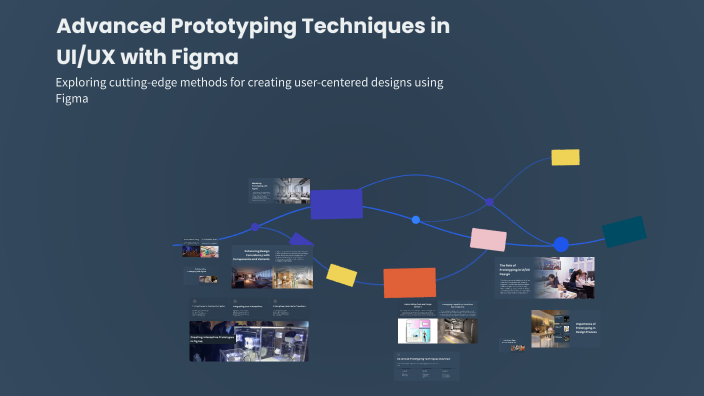Click the dark purple node near the yellow branch
This screenshot has width=704, height=396.
[x=489, y=202]
